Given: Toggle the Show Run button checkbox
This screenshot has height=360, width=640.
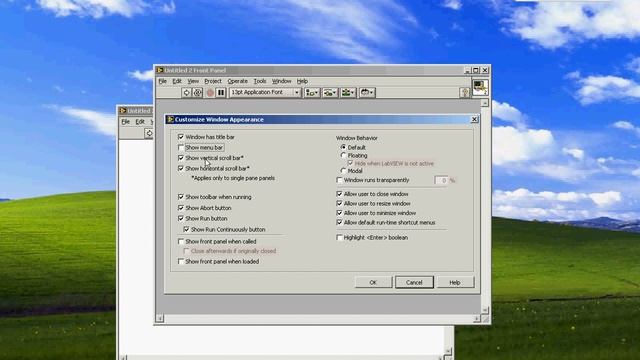Looking at the screenshot, I should pyautogui.click(x=181, y=218).
